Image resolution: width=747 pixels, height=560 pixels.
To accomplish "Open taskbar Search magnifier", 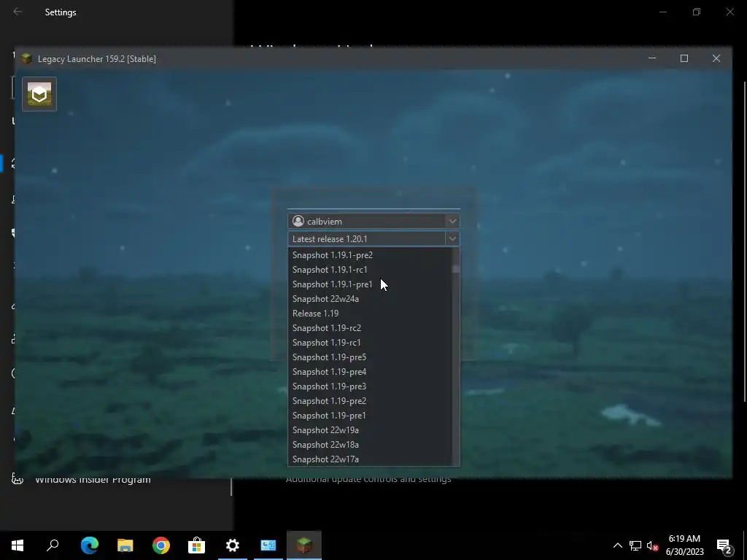I will 53,545.
